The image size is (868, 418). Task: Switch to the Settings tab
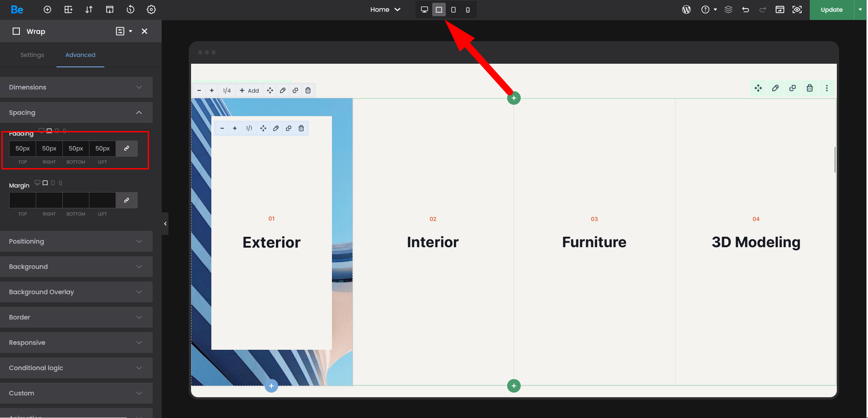pyautogui.click(x=32, y=55)
